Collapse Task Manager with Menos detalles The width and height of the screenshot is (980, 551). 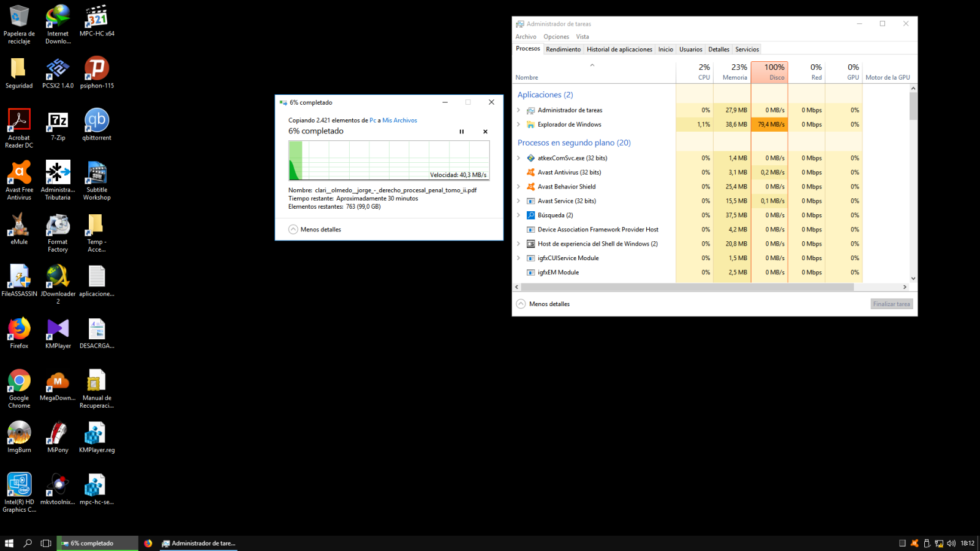pos(543,304)
